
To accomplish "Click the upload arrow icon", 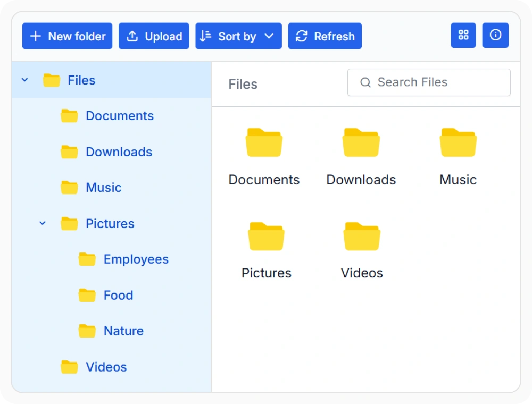I will (132, 36).
